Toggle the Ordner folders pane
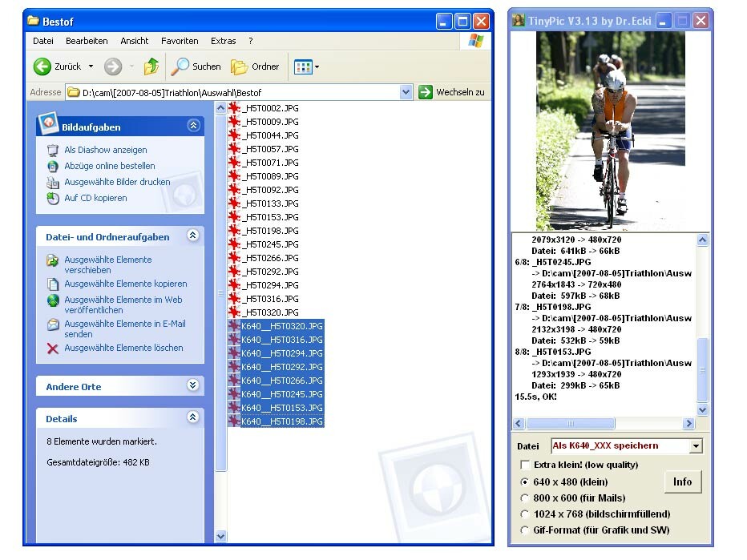The image size is (747, 560). [x=255, y=66]
